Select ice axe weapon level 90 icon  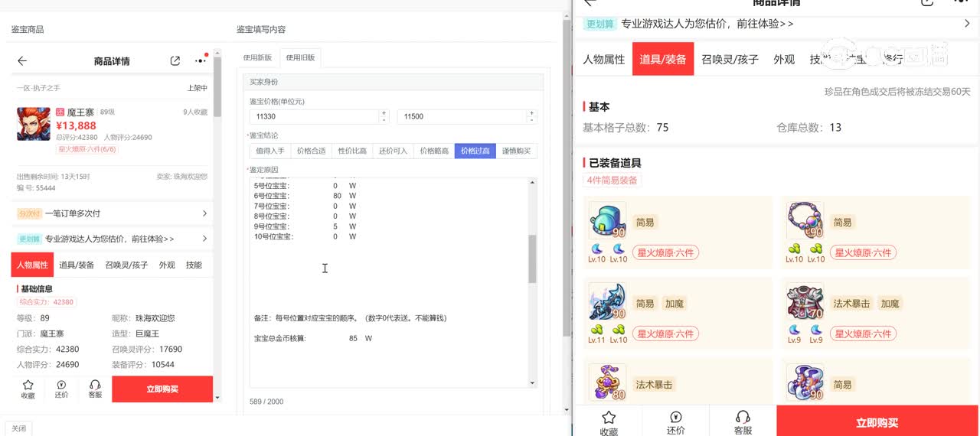607,302
